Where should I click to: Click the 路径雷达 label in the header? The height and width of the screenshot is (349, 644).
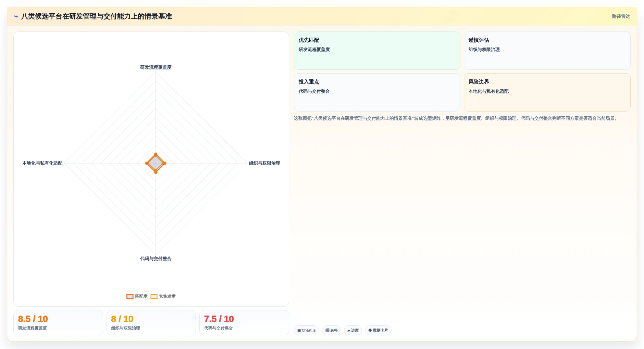point(621,16)
